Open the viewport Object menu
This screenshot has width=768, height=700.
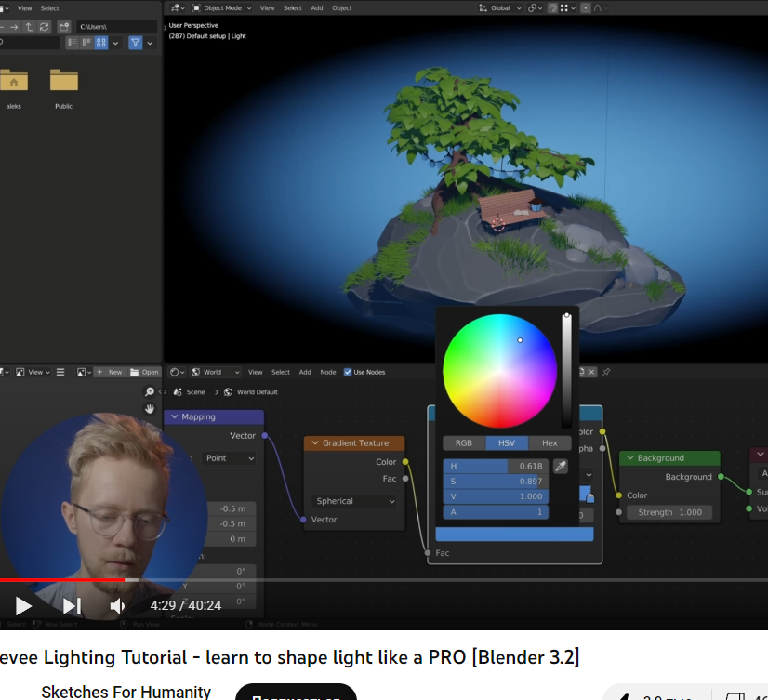click(342, 7)
